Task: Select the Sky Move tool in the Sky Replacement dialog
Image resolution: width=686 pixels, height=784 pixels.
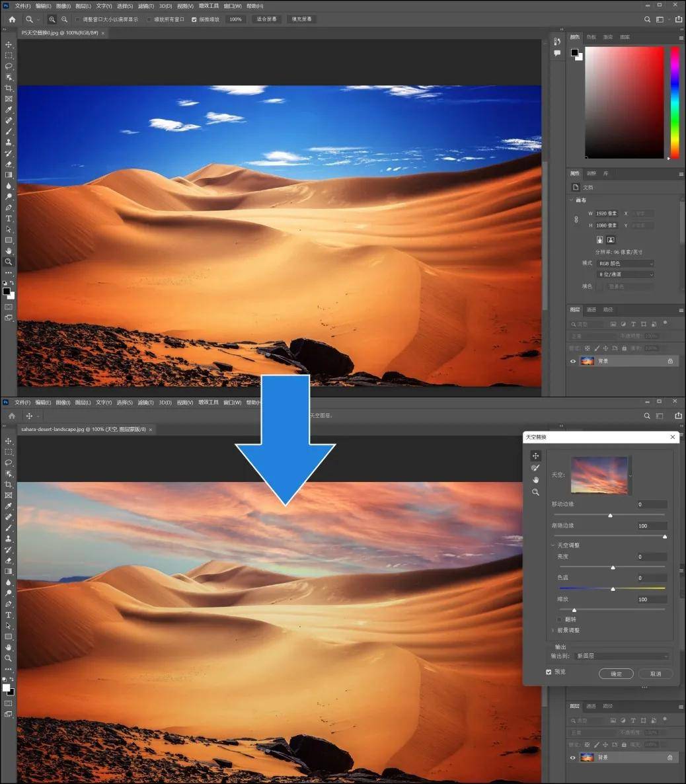Action: pyautogui.click(x=535, y=455)
